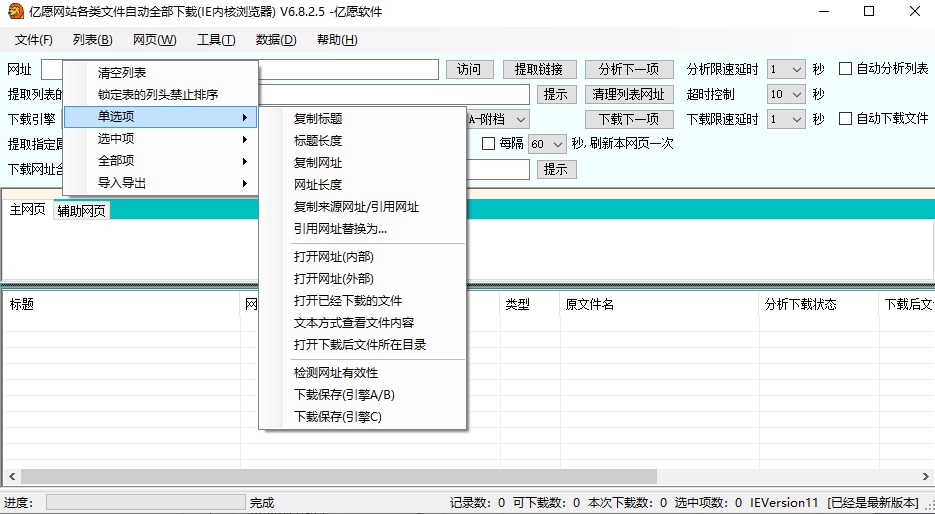The height and width of the screenshot is (514, 935).
Task: Click the 分析下一项 button
Action: (629, 70)
